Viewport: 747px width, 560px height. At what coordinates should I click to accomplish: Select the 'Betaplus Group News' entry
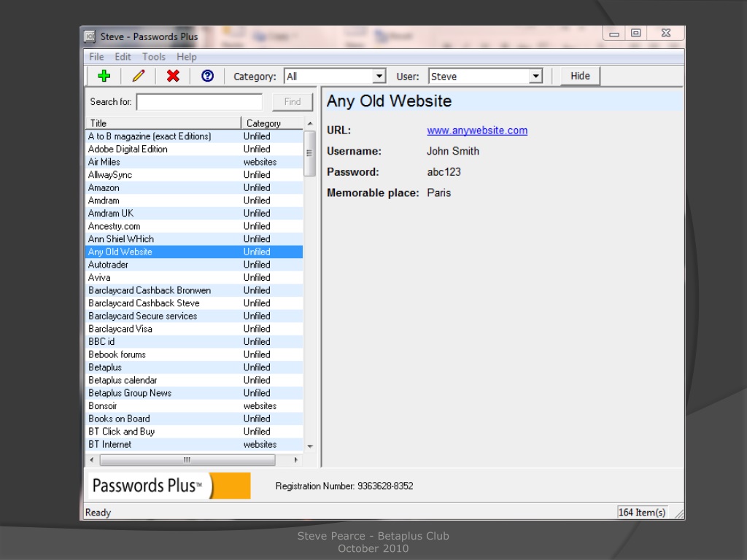194,393
